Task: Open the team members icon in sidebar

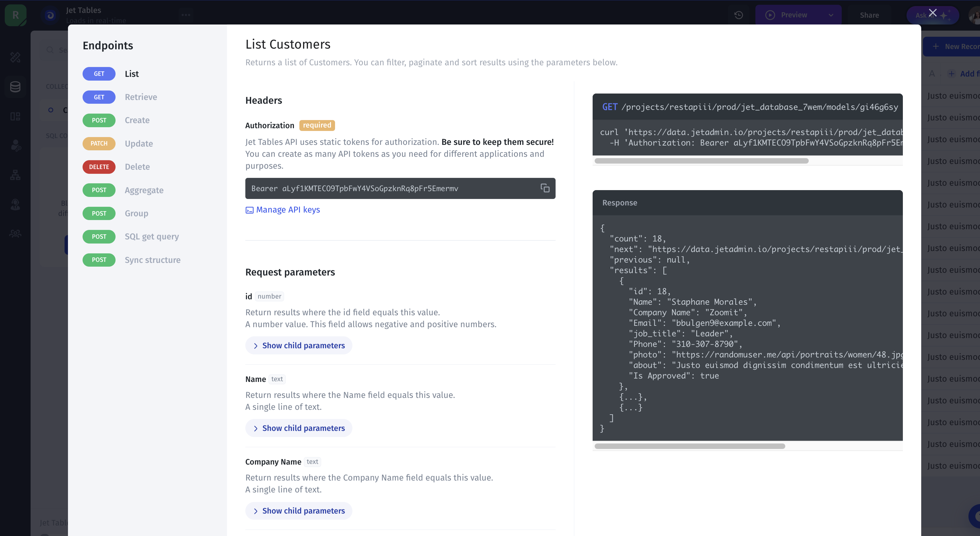Action: [x=15, y=234]
